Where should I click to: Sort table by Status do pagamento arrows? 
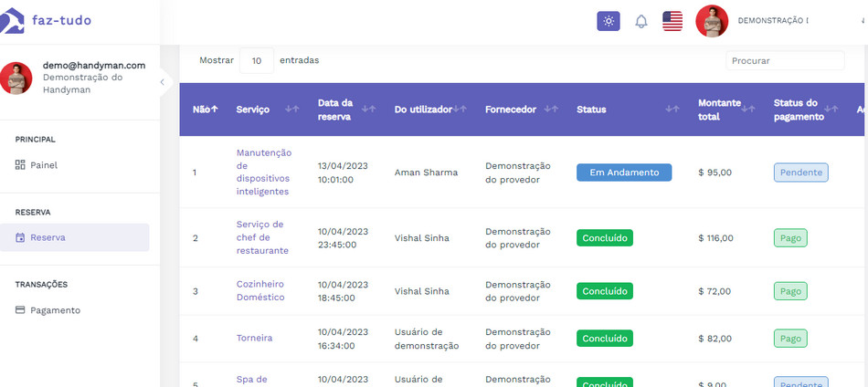click(x=831, y=110)
